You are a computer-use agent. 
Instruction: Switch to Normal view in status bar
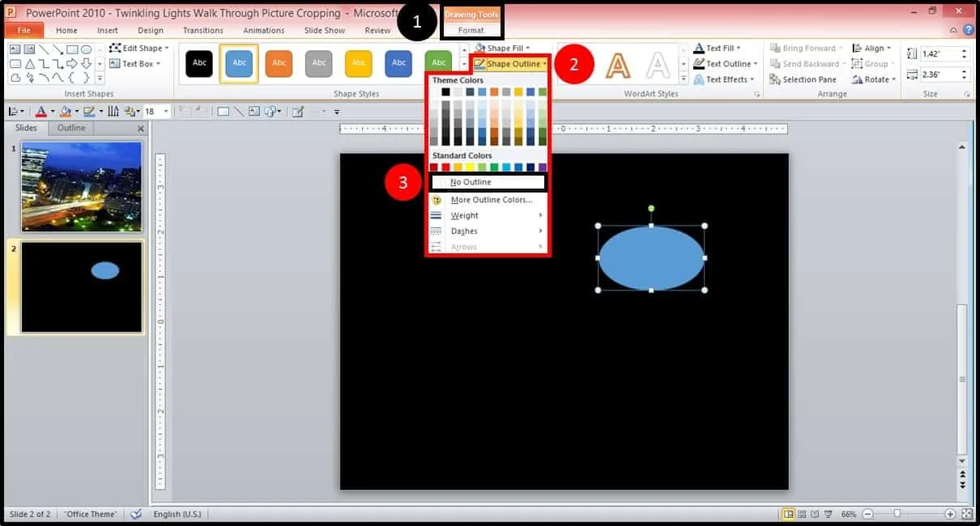tap(788, 514)
